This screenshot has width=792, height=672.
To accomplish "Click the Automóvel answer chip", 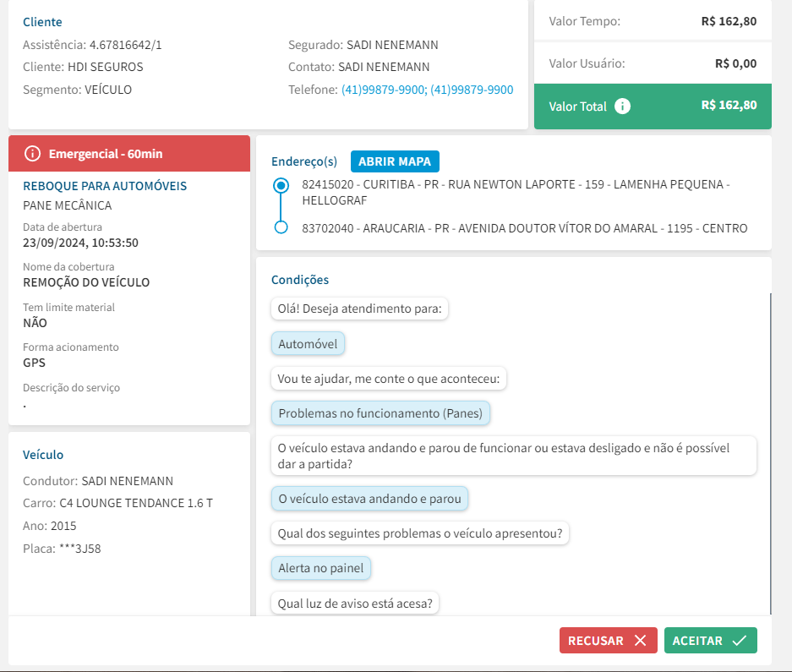I will pos(308,344).
